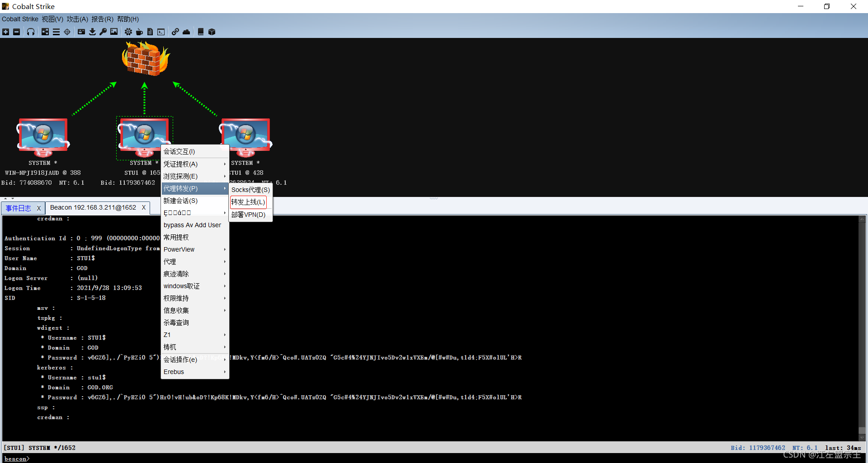Select the session computer icon labeled @ 428

(245, 137)
